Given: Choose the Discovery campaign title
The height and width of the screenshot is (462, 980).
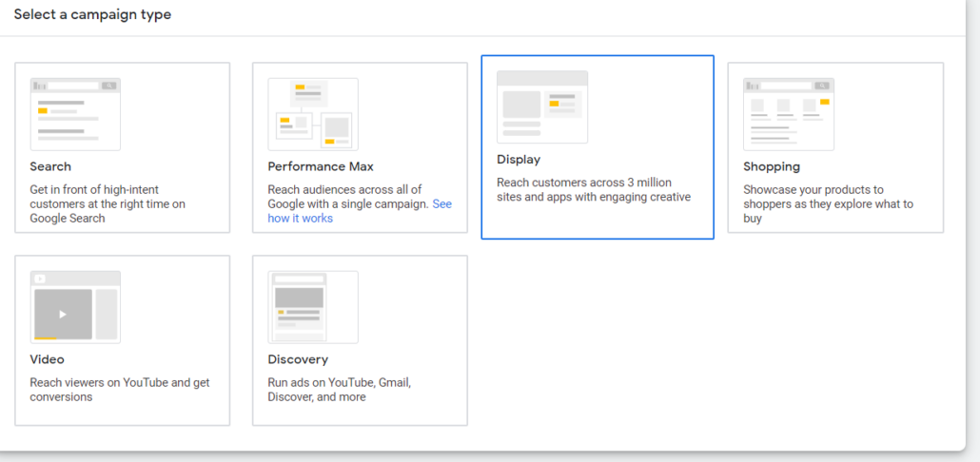Looking at the screenshot, I should point(298,359).
